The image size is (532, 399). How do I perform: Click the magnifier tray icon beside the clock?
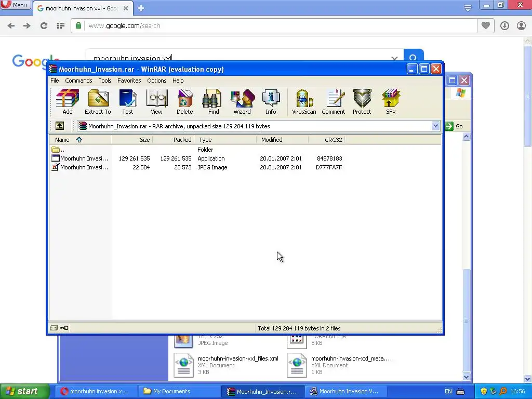click(503, 391)
